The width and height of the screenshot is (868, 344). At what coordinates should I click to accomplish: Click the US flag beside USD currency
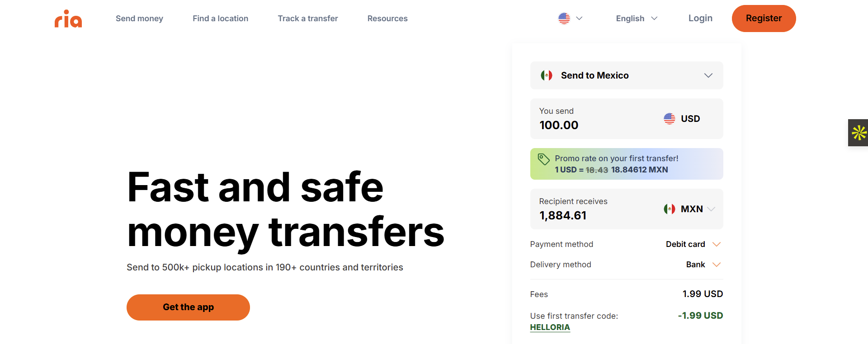[670, 119]
